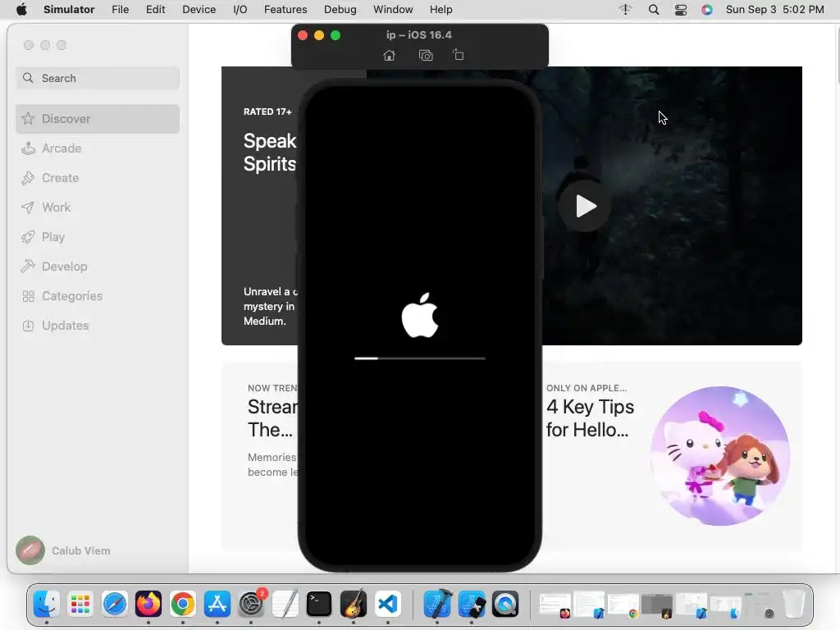The height and width of the screenshot is (630, 840).
Task: Open the Device menu
Action: [x=199, y=10]
